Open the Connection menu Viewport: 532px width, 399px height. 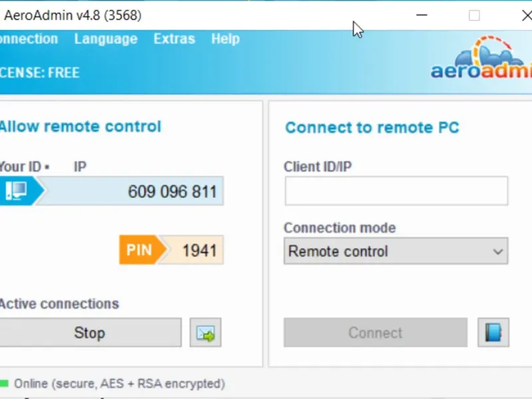[29, 39]
